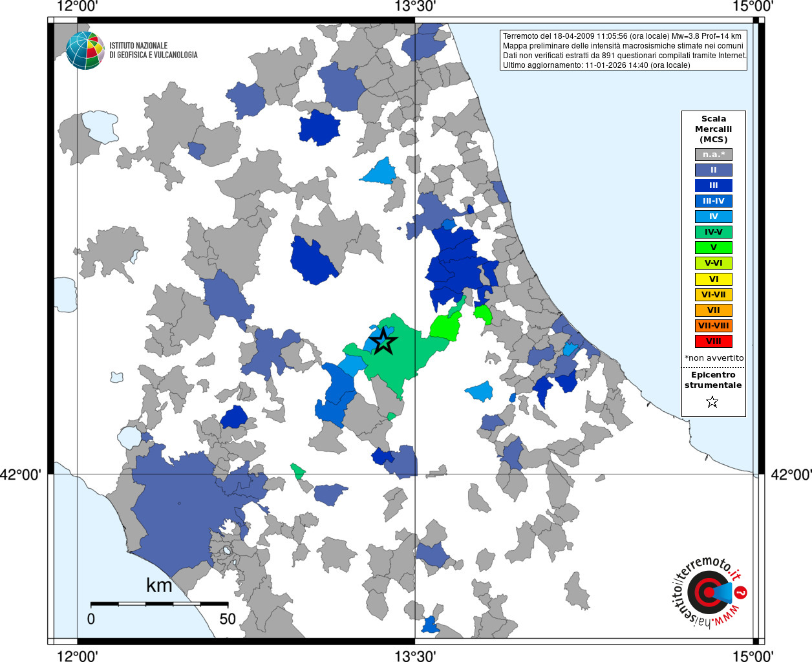
Task: Select the V-VI intensity legend swatch
Action: click(x=714, y=263)
